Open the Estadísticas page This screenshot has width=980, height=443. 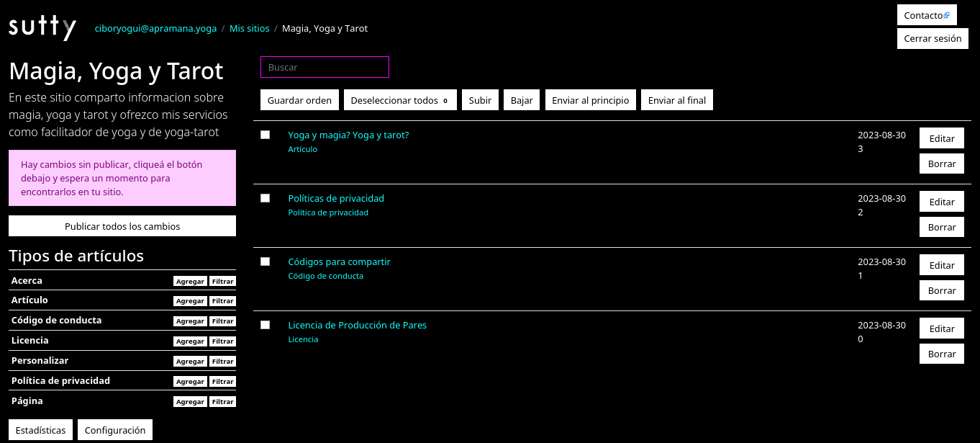(40, 430)
